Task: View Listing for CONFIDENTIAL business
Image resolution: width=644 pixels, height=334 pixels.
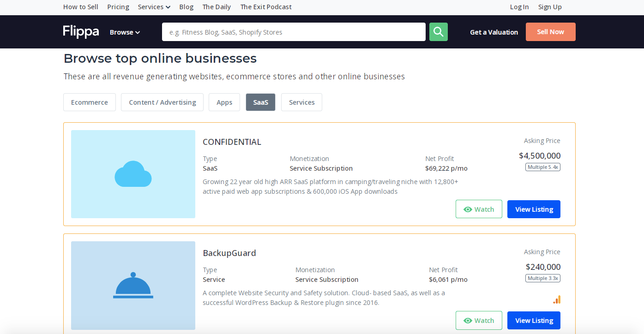Action: 534,209
